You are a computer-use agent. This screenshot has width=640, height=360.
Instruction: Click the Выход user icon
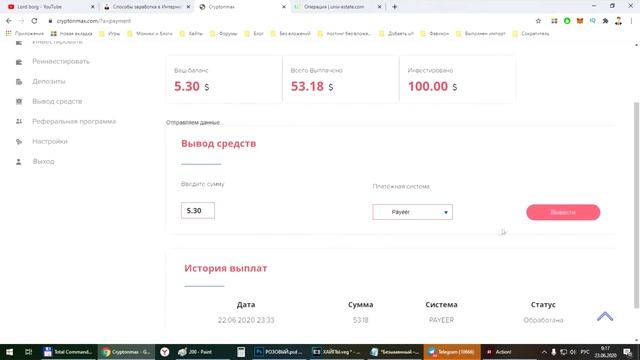pos(19,162)
